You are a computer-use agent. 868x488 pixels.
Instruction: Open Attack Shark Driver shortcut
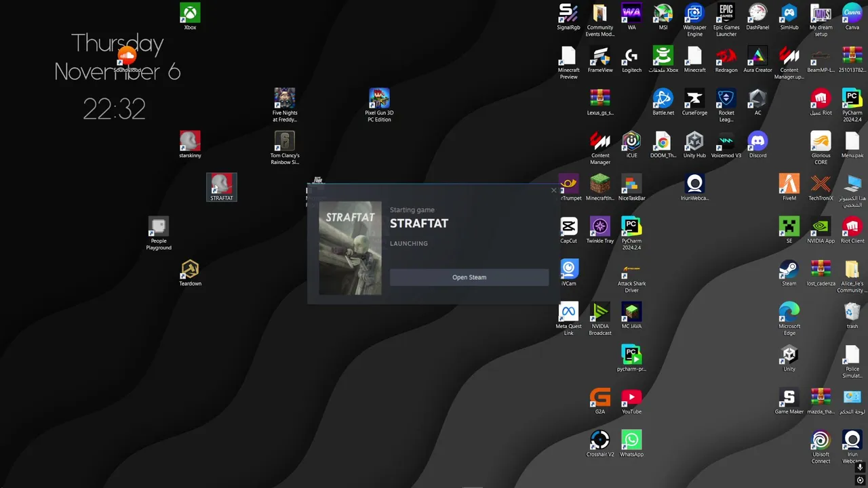point(631,276)
